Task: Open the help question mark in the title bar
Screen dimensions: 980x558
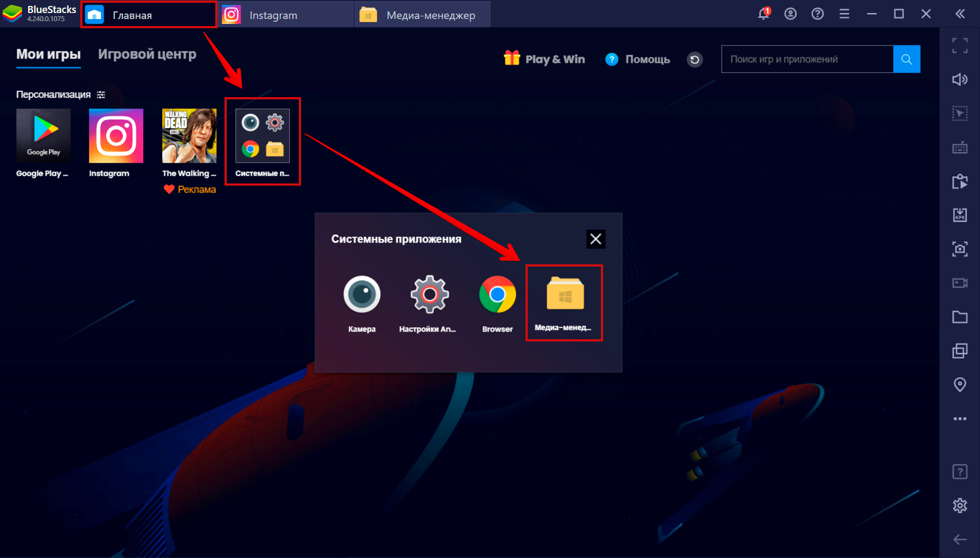Action: coord(817,14)
